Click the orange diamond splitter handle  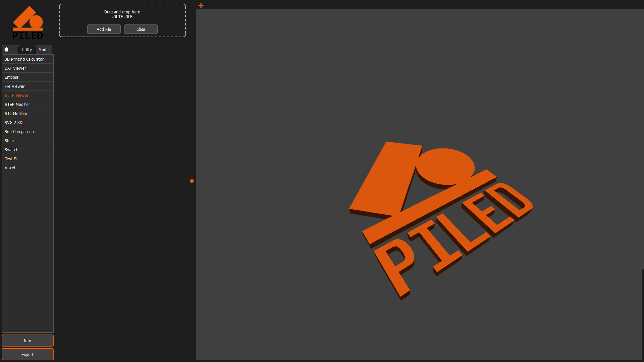coord(192,181)
